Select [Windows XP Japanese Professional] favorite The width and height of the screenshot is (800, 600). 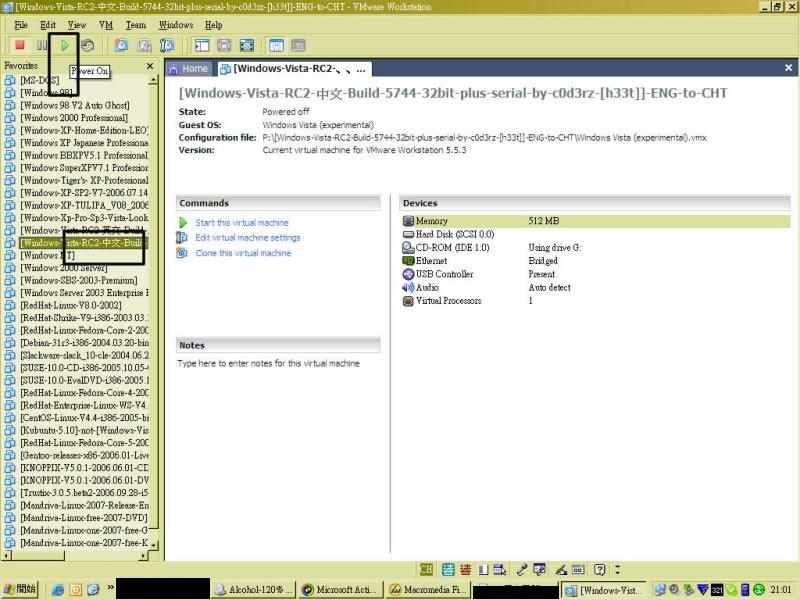pyautogui.click(x=84, y=143)
